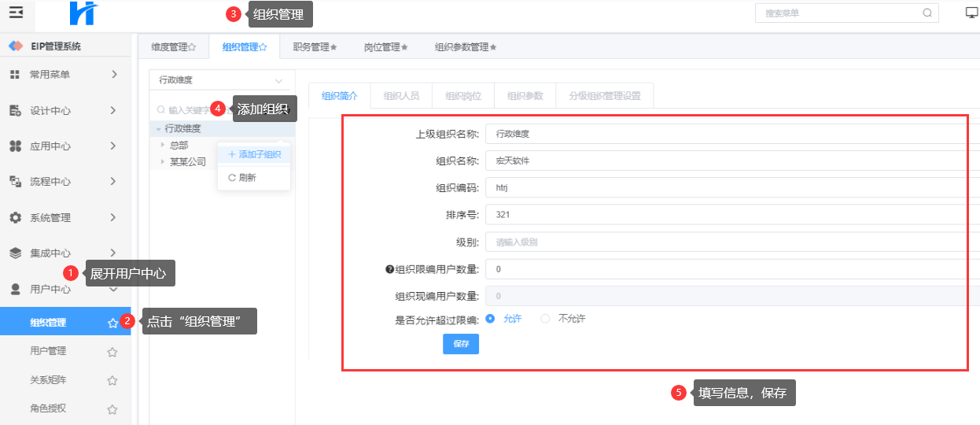Click the blue 保存 button
The width and height of the screenshot is (980, 425).
click(461, 344)
